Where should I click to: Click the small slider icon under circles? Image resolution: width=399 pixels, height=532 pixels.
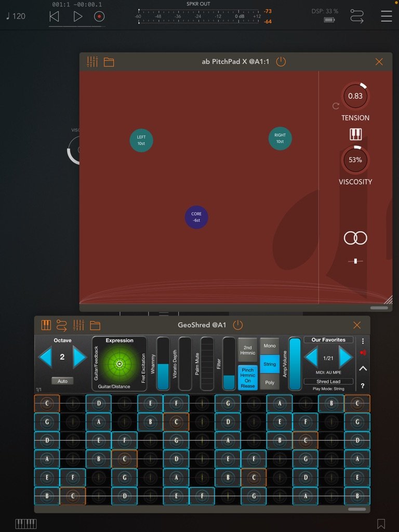[355, 261]
